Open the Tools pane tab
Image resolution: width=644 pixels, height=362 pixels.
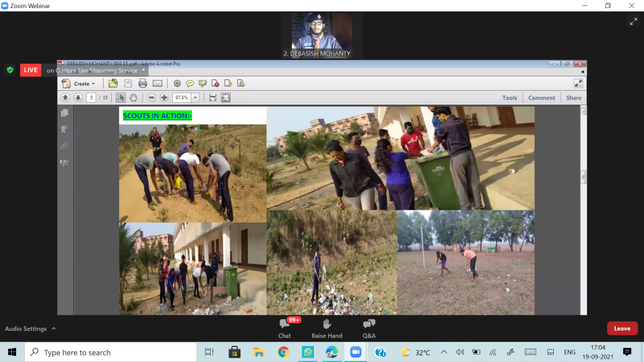[509, 98]
